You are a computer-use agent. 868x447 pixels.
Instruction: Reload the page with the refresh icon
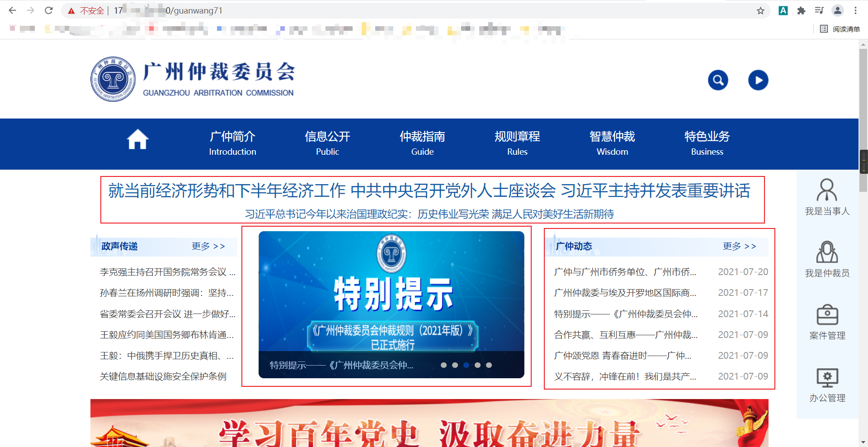49,10
